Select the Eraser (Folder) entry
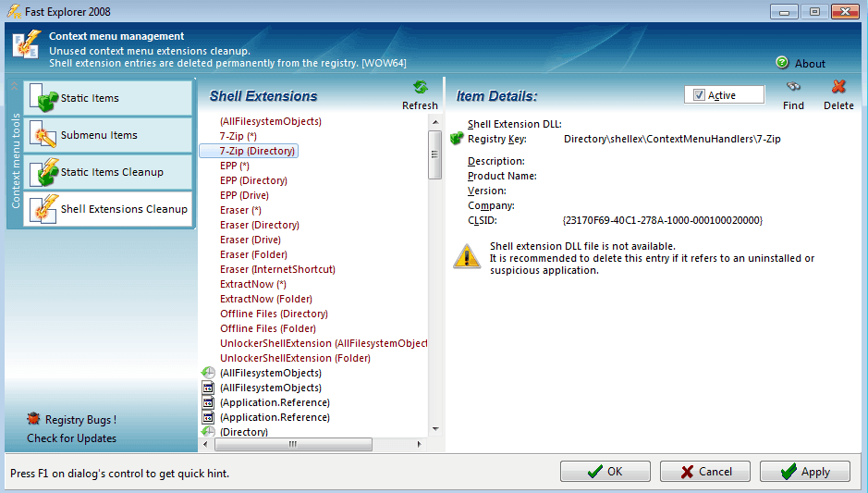 [253, 254]
